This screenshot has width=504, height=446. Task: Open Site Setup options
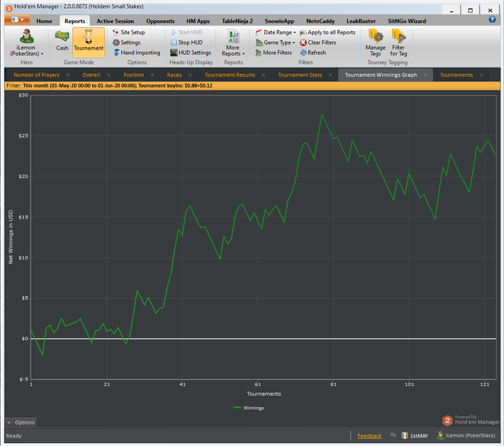tap(129, 32)
